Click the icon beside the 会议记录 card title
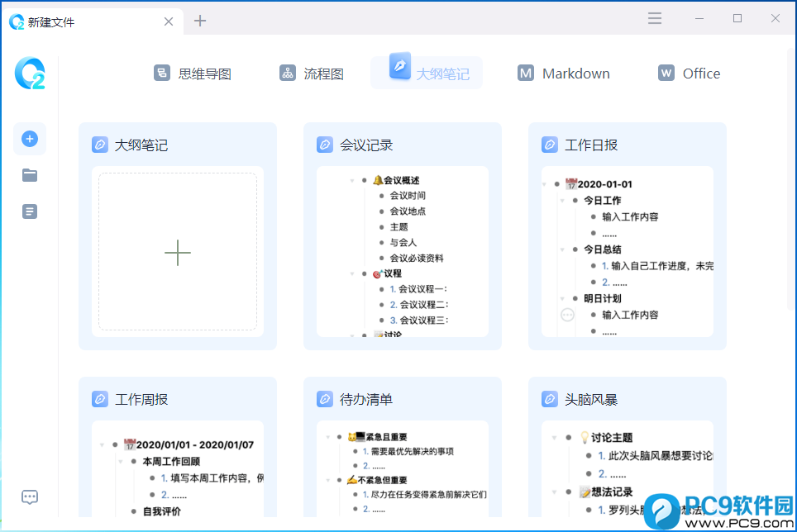This screenshot has height=532, width=797. click(325, 145)
